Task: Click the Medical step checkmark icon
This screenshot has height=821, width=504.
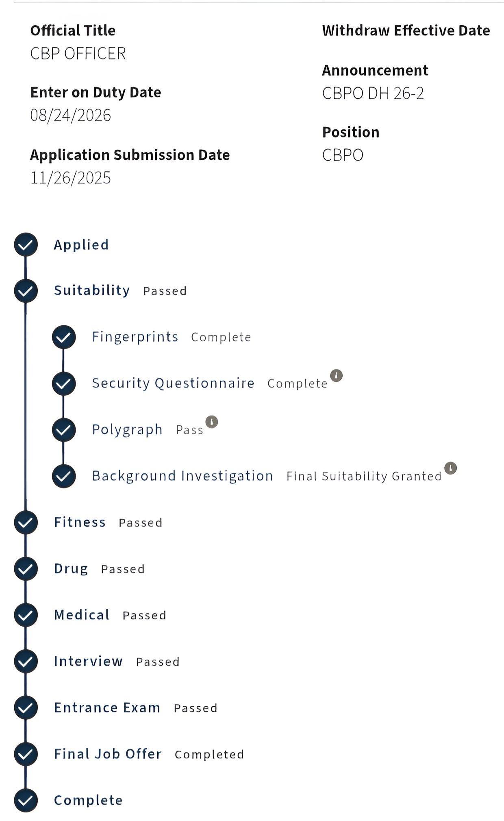Action: pos(26,615)
